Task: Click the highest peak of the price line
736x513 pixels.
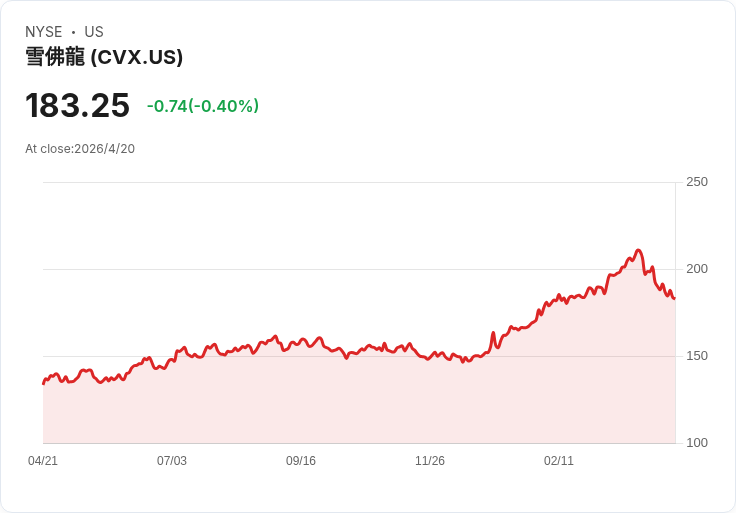Action: click(638, 250)
